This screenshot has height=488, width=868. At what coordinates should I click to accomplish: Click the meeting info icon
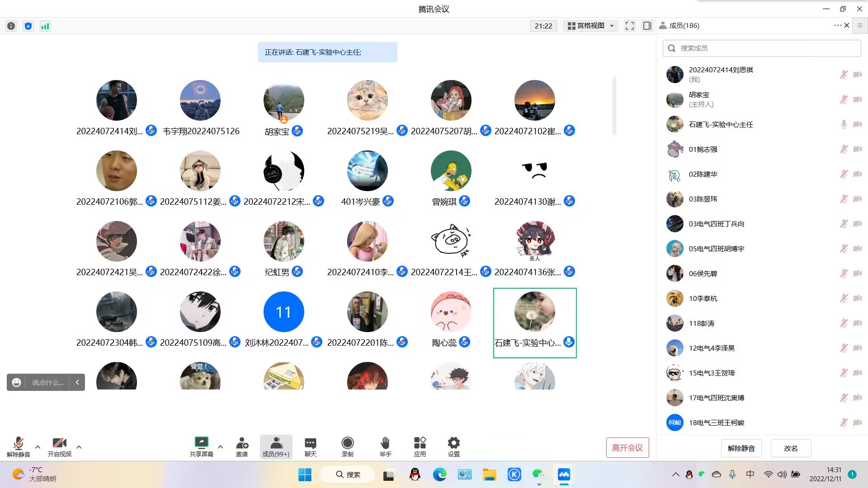click(x=11, y=26)
